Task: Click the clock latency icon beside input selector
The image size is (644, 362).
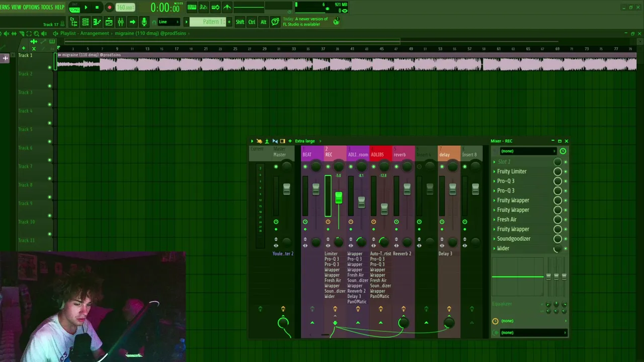Action: 562,151
